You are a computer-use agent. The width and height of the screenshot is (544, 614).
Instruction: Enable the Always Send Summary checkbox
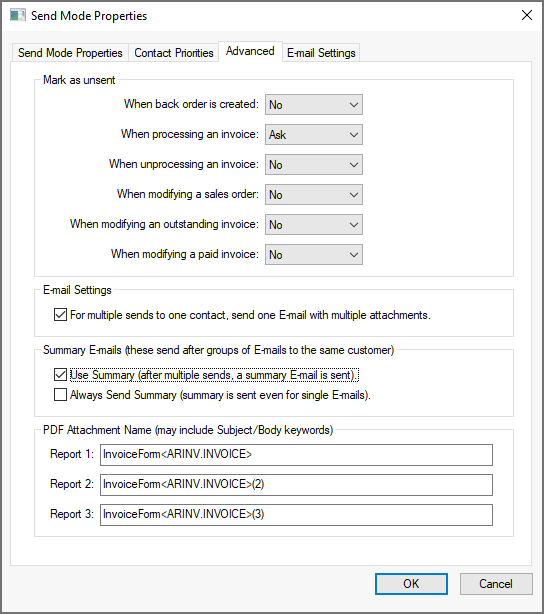(x=60, y=395)
